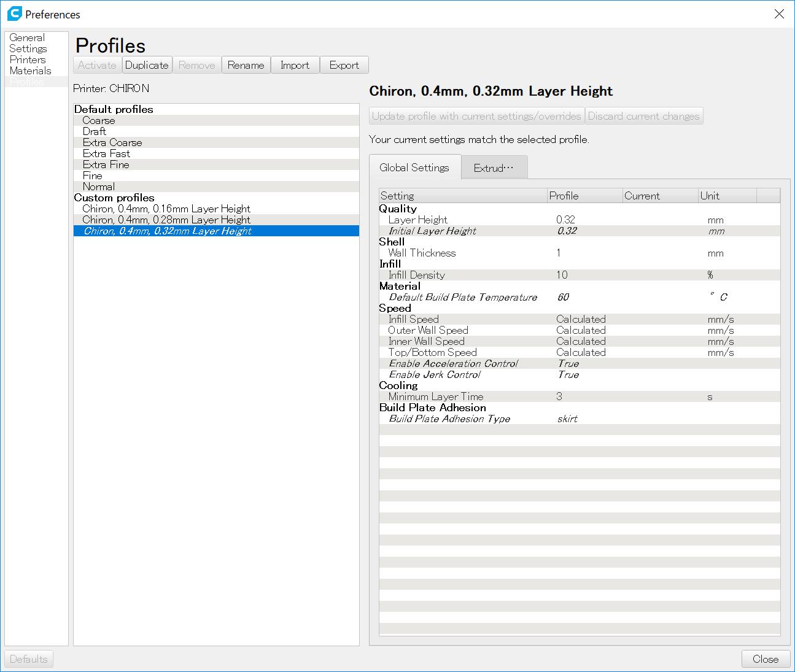
Task: Click Discard current changes button
Action: tap(643, 116)
